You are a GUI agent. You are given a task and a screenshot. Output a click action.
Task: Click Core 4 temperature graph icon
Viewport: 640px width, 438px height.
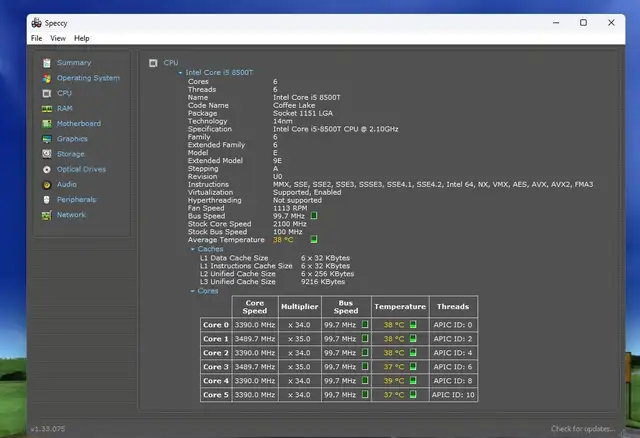(x=413, y=380)
